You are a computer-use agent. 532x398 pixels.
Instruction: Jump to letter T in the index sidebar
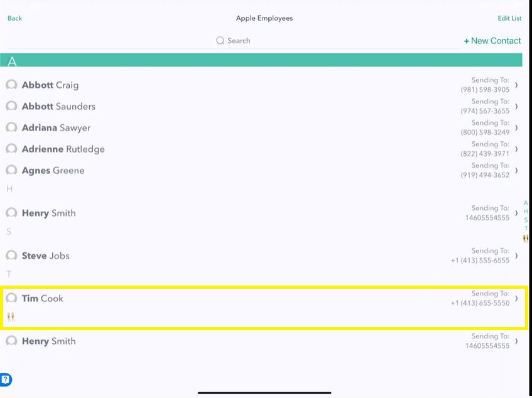tap(526, 228)
